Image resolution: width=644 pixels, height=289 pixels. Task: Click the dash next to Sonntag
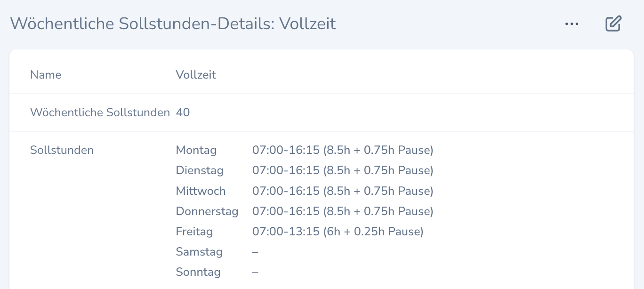click(x=255, y=272)
